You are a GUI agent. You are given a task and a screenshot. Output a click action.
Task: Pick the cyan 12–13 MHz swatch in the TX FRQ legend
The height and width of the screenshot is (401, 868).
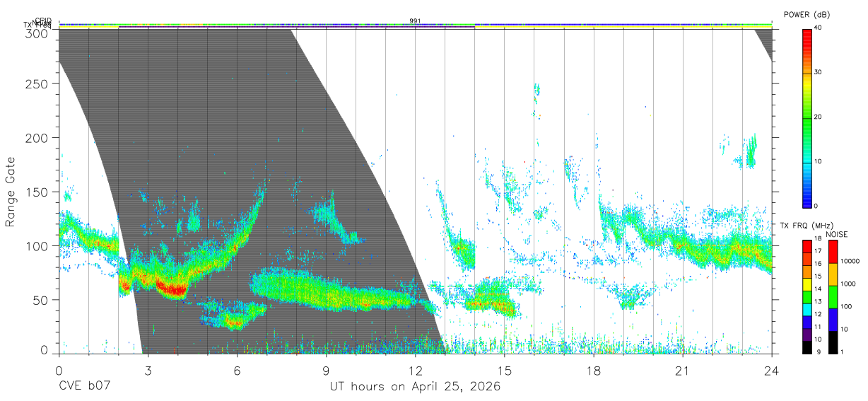(807, 309)
